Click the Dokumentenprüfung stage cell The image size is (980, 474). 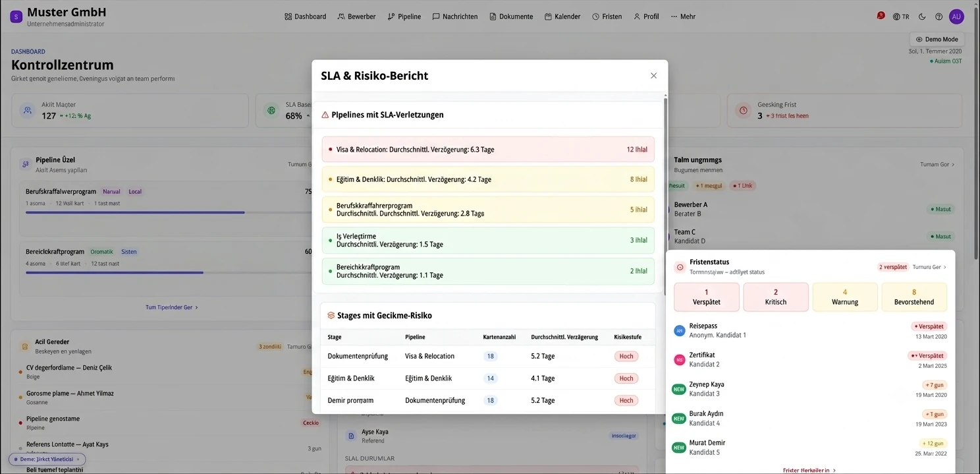(x=358, y=356)
